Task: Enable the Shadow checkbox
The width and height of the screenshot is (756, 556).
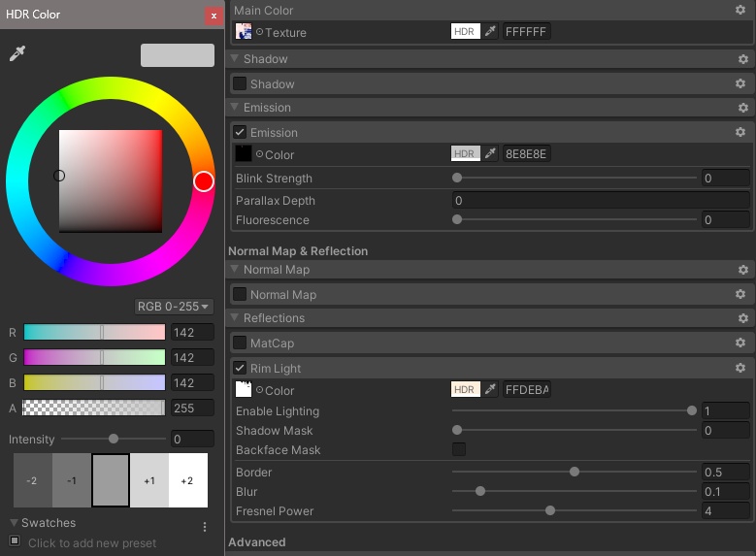Action: (240, 83)
